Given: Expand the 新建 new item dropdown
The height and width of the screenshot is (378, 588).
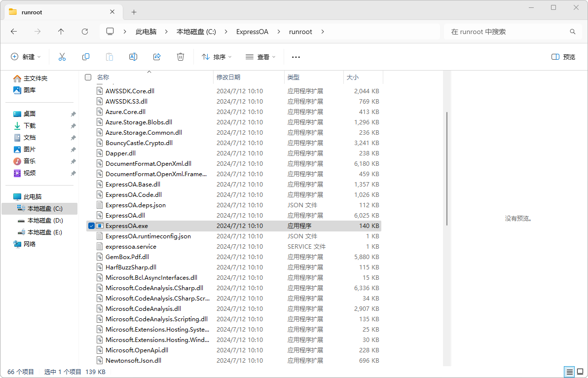Looking at the screenshot, I should pyautogui.click(x=26, y=57).
